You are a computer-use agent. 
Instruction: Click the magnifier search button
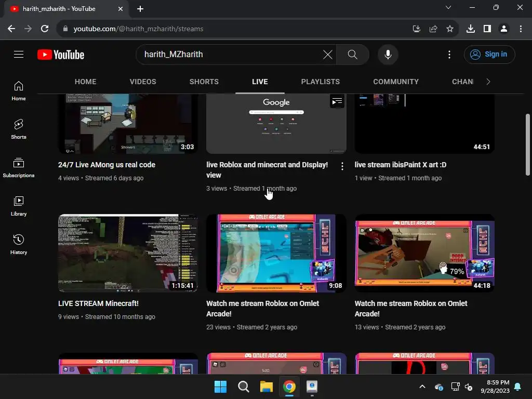pos(353,54)
